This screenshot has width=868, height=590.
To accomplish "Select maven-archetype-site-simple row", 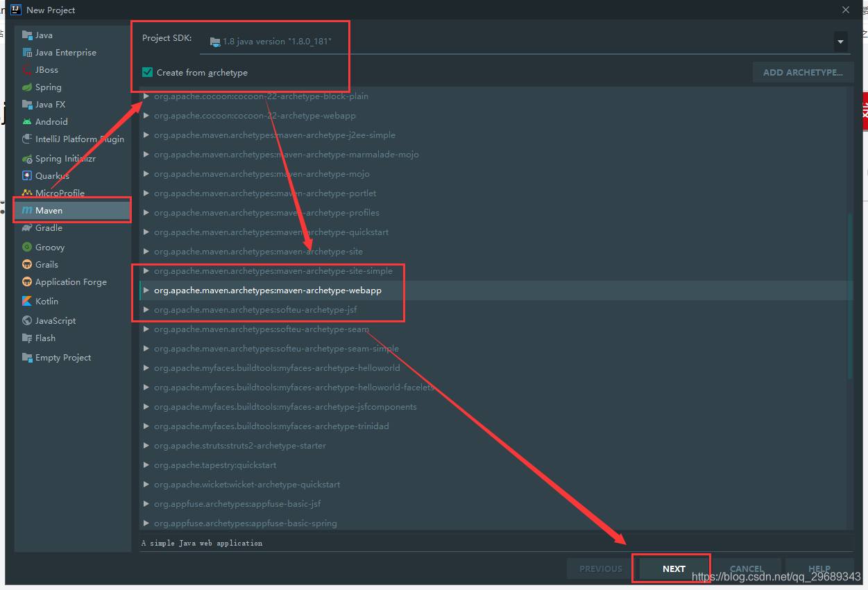I will pos(493,271).
